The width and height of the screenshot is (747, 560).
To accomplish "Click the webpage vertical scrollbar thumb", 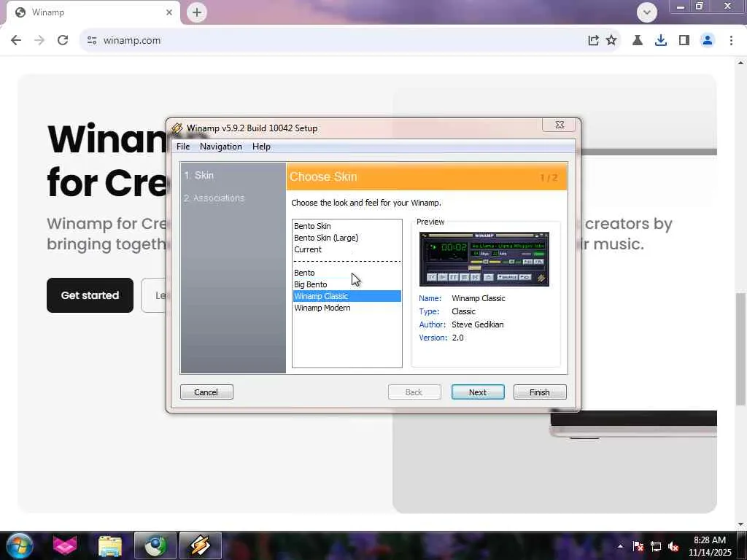I will coord(740,349).
